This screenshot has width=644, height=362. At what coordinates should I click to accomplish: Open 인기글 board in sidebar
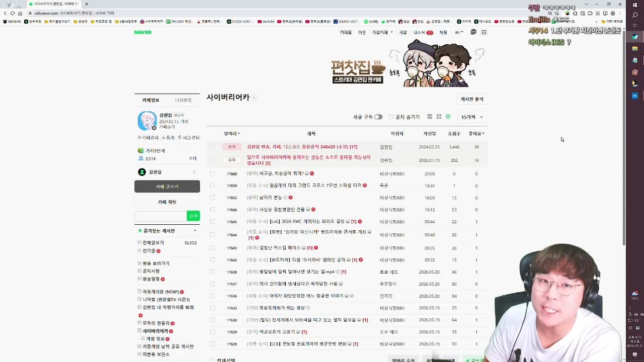pos(149,250)
